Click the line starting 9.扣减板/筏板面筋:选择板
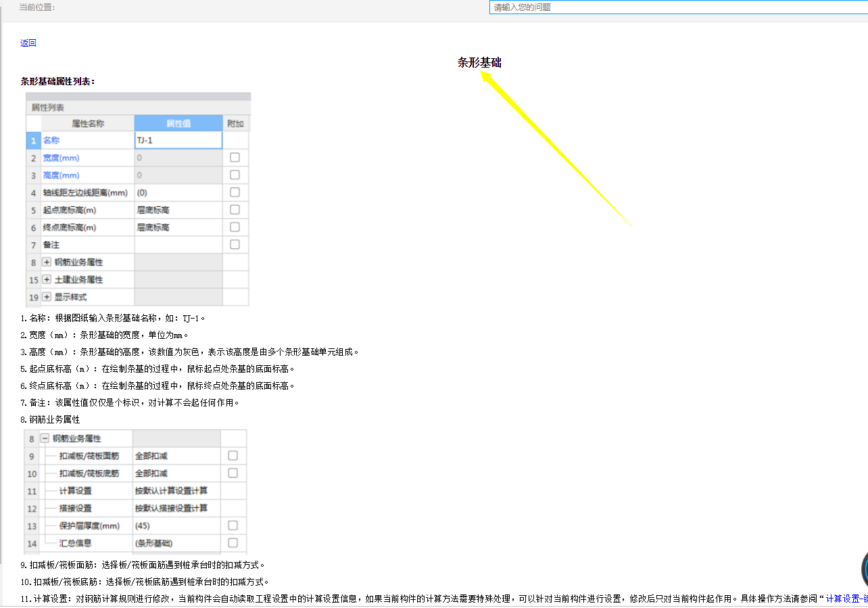The image size is (868, 608). tap(142, 564)
